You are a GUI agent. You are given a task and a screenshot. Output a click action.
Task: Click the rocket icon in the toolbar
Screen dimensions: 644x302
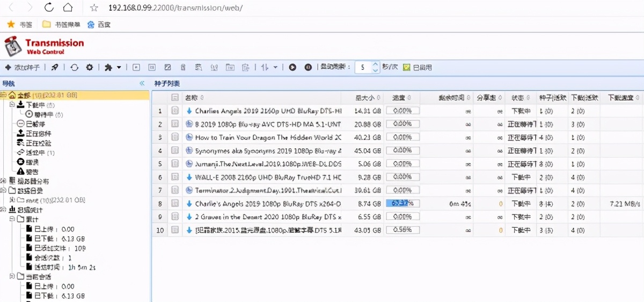tap(55, 67)
